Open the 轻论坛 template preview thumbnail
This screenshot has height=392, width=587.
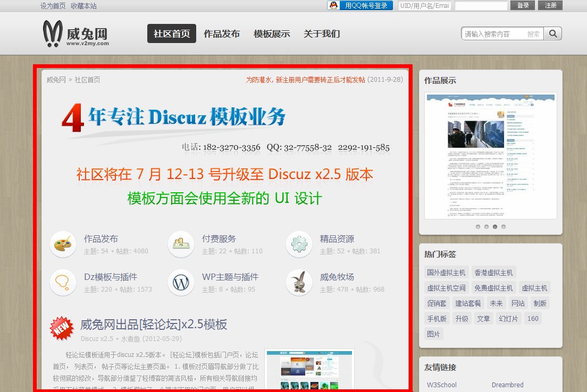(309, 370)
